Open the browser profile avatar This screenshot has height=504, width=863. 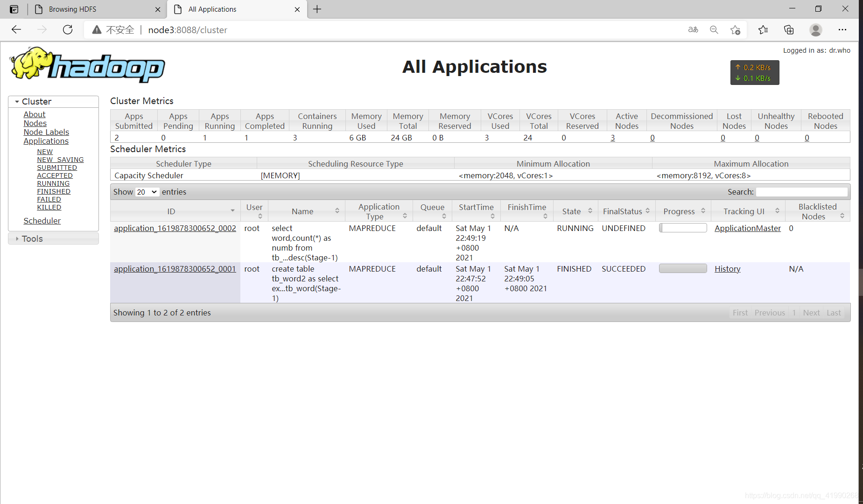tap(815, 30)
